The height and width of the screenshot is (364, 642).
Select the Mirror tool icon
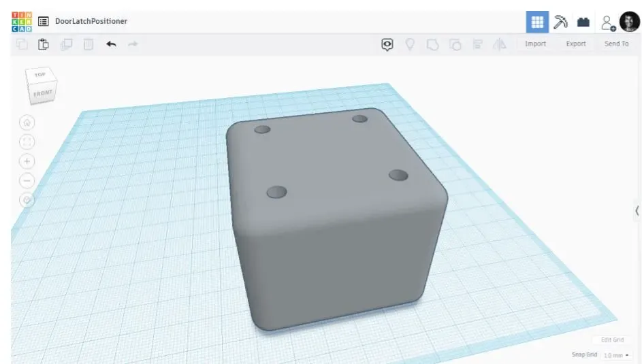(x=500, y=44)
